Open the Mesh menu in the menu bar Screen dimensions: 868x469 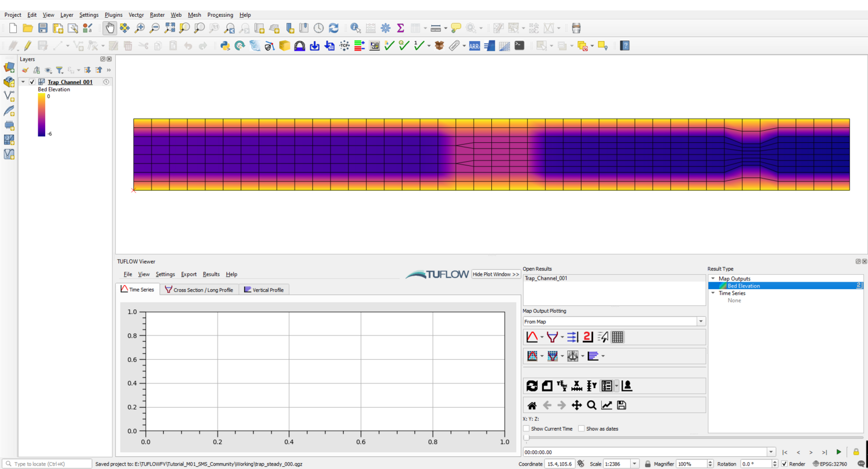coord(194,14)
